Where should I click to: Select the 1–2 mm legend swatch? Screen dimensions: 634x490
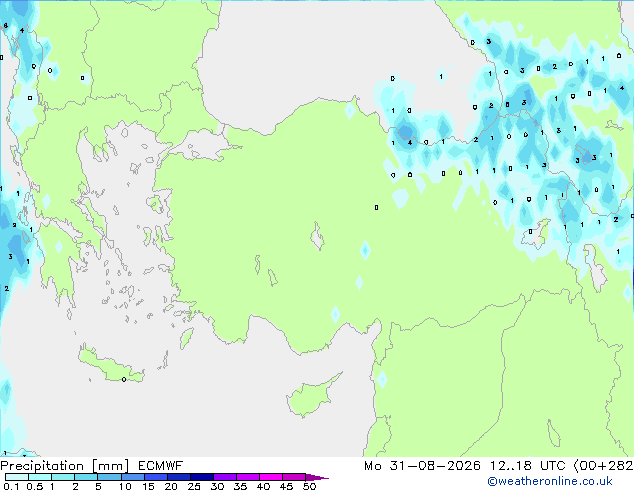pos(63,477)
